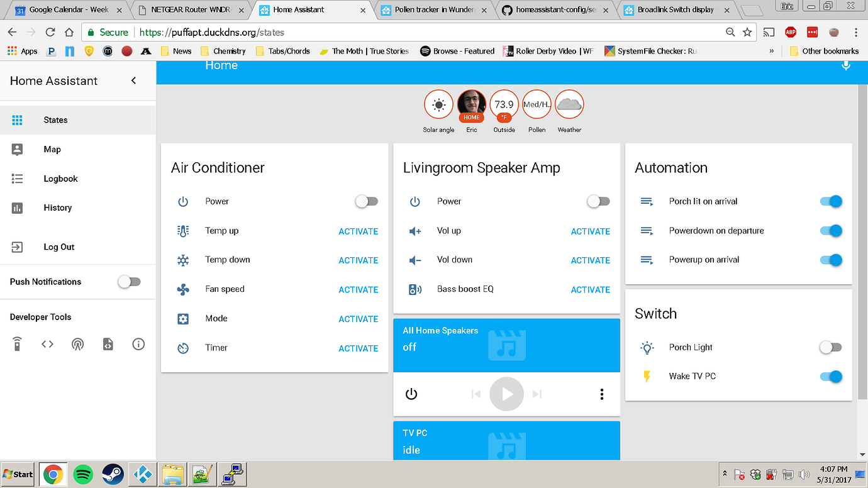Disable Powerdown on departure automation
The height and width of the screenshot is (488, 868).
pos(830,231)
